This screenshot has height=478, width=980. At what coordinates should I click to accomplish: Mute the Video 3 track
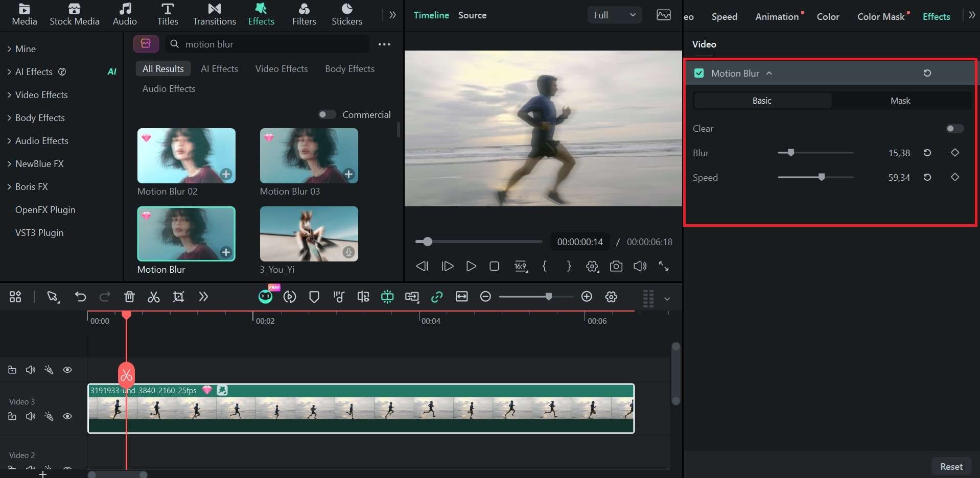point(31,416)
